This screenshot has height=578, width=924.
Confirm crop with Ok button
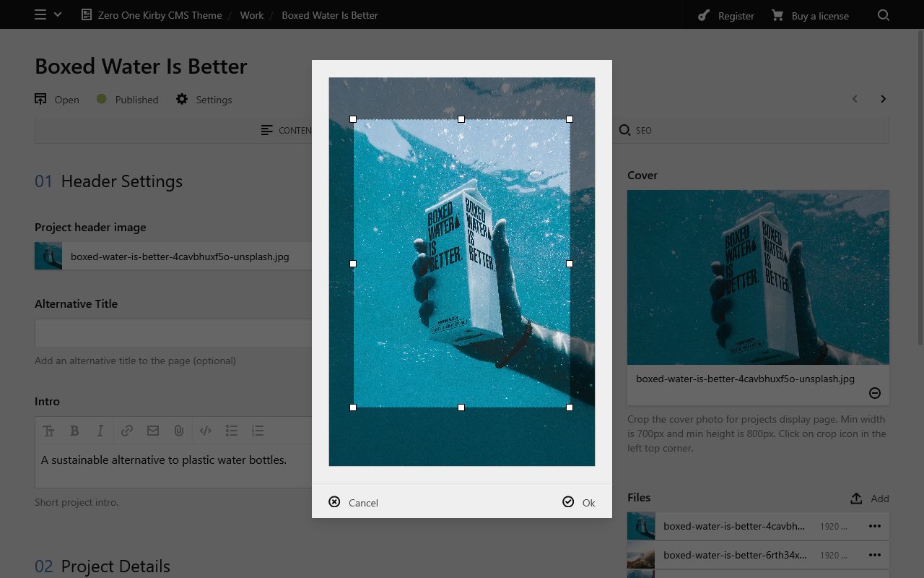coord(579,502)
